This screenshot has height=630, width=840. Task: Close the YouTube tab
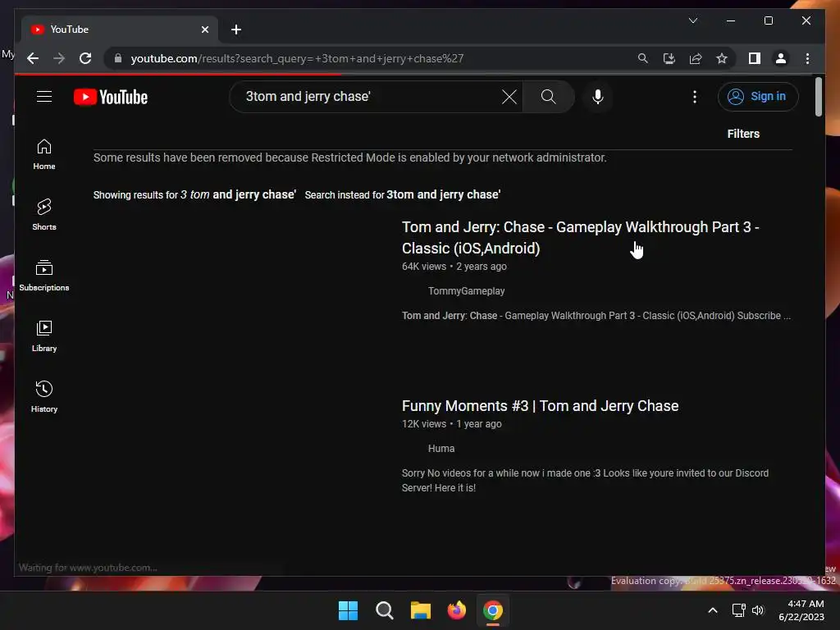[x=204, y=30]
